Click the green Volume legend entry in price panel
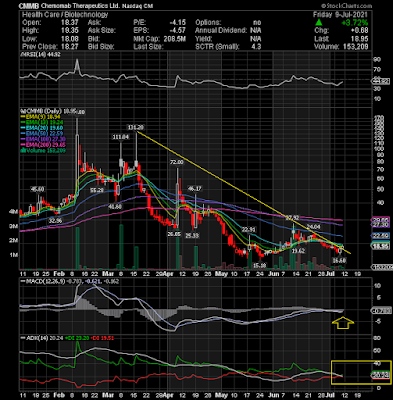Image resolution: width=393 pixels, height=400 pixels. (x=43, y=151)
